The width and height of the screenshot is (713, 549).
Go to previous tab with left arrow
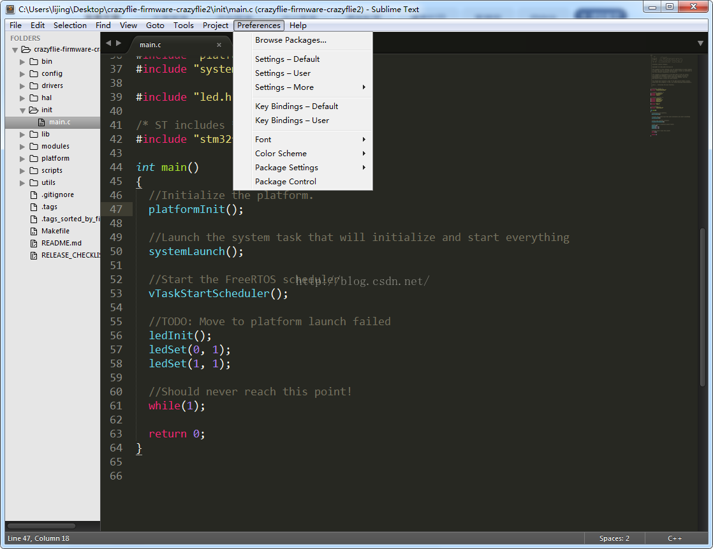[108, 43]
